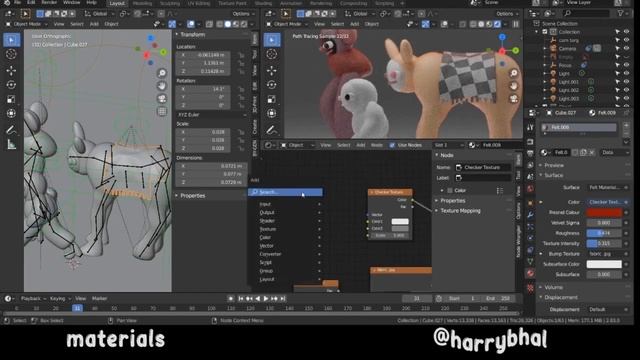Open the XYZ Euler rotation mode dropdown
This screenshot has height=360, width=640.
click(x=212, y=115)
